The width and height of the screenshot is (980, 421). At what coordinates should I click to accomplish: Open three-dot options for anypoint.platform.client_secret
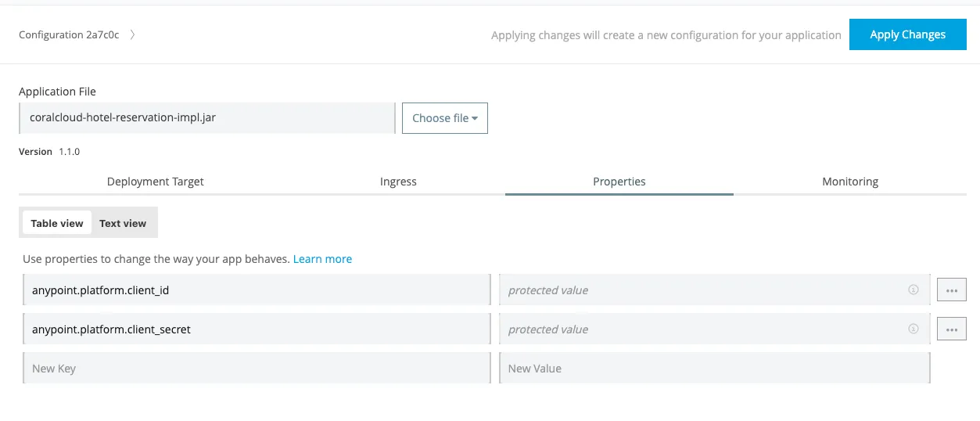[x=951, y=329]
